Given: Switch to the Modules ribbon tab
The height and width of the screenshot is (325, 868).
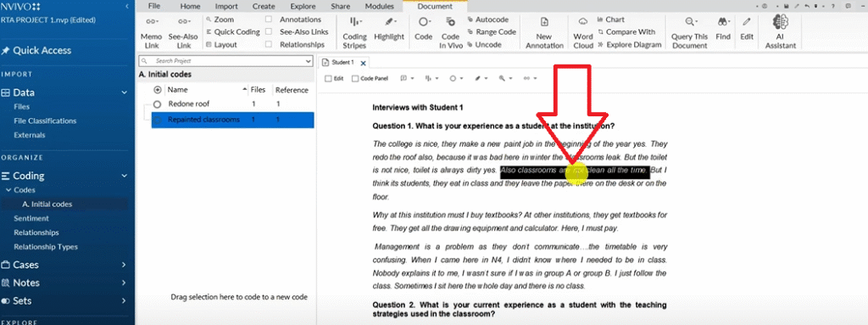Looking at the screenshot, I should pyautogui.click(x=380, y=7).
